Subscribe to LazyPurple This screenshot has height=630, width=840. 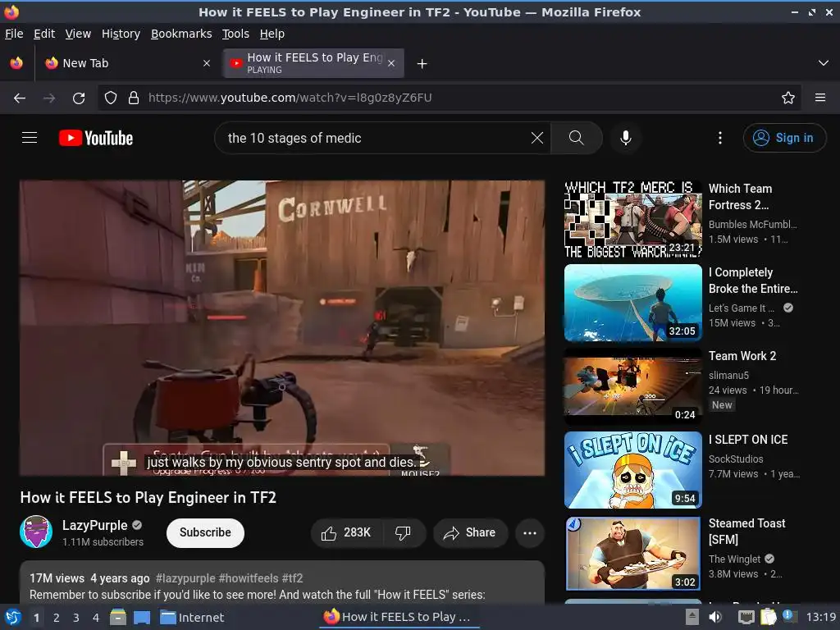click(x=205, y=532)
